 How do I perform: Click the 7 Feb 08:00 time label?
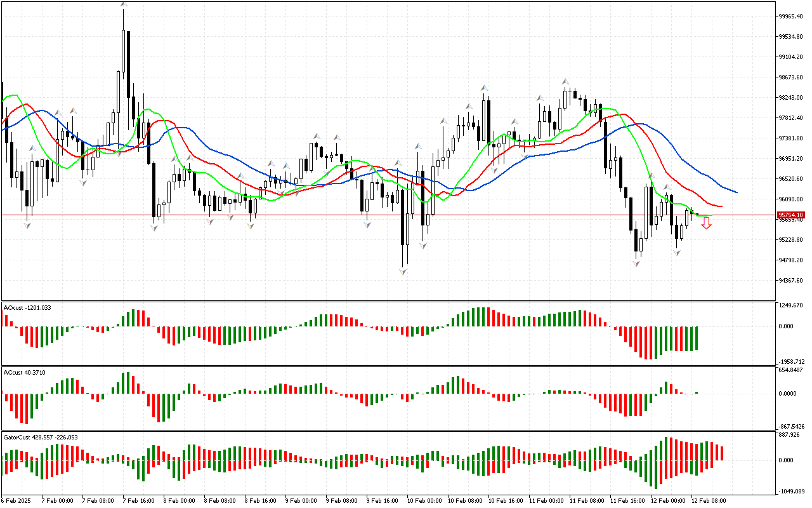click(x=98, y=501)
